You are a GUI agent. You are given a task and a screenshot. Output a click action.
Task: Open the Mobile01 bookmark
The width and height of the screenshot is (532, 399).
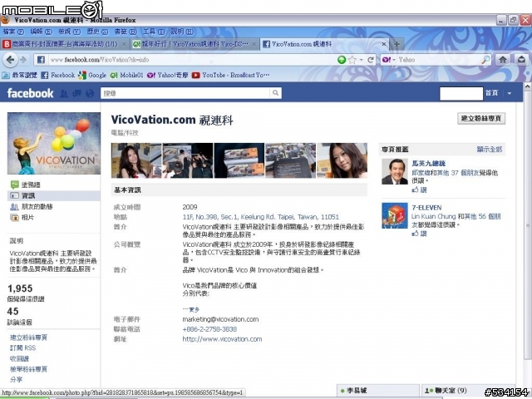(127, 76)
